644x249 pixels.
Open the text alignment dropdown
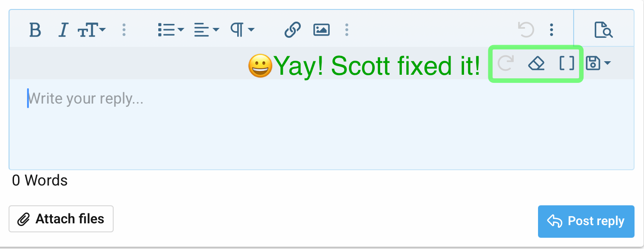207,30
